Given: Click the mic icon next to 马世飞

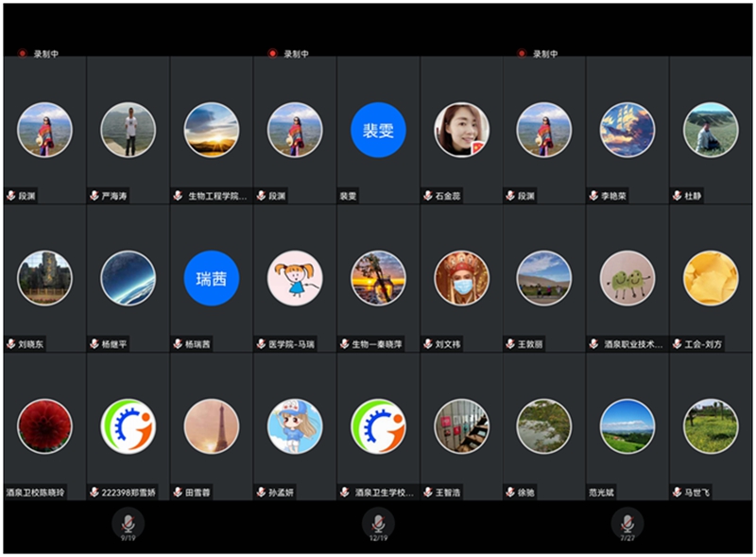Looking at the screenshot, I should tap(677, 492).
